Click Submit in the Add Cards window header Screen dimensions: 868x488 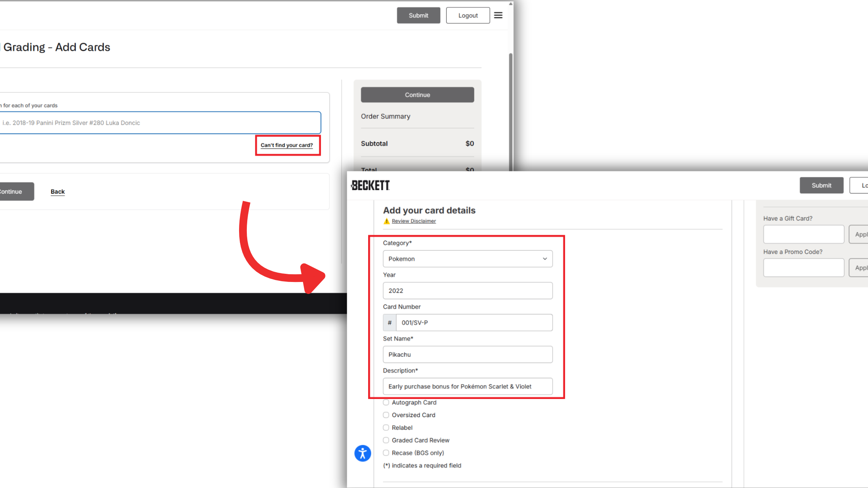click(x=418, y=15)
